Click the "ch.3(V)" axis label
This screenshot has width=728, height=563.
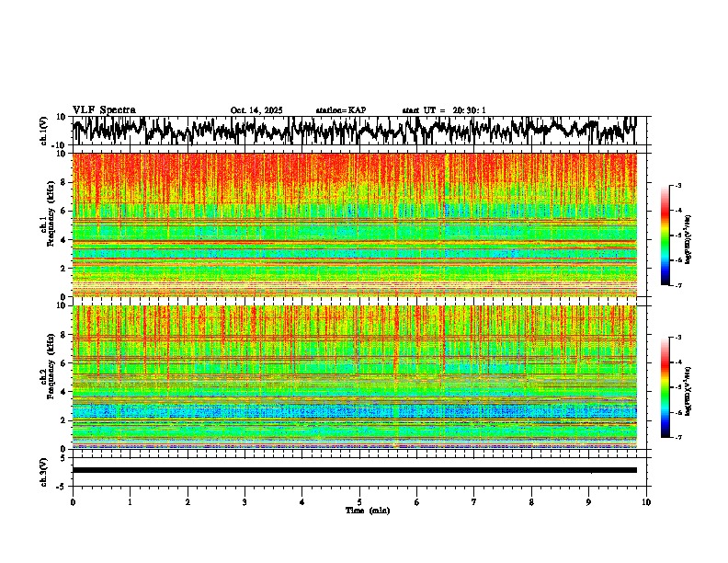point(44,472)
